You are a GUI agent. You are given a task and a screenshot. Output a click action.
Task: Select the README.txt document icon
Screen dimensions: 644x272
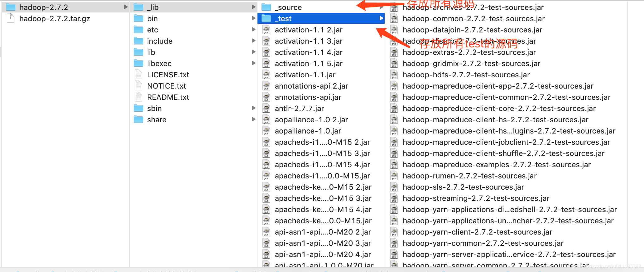click(x=138, y=97)
